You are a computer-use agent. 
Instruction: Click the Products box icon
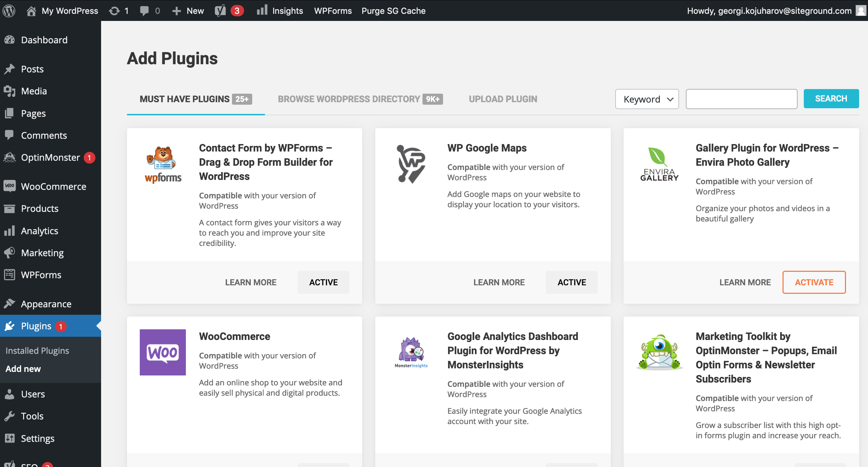pyautogui.click(x=10, y=208)
